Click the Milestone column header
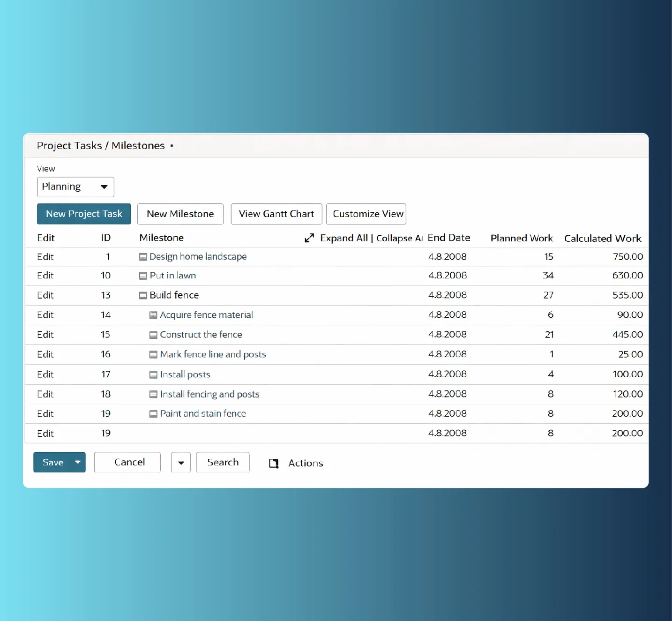 pos(162,238)
